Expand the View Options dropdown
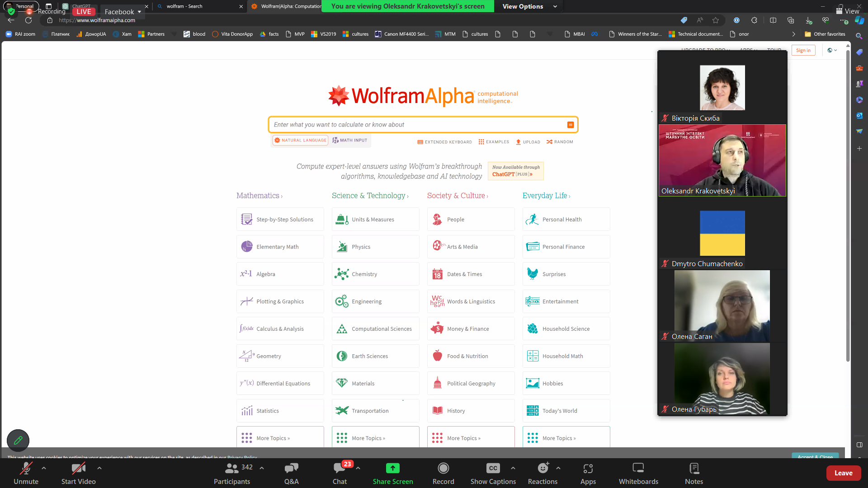 pos(529,6)
